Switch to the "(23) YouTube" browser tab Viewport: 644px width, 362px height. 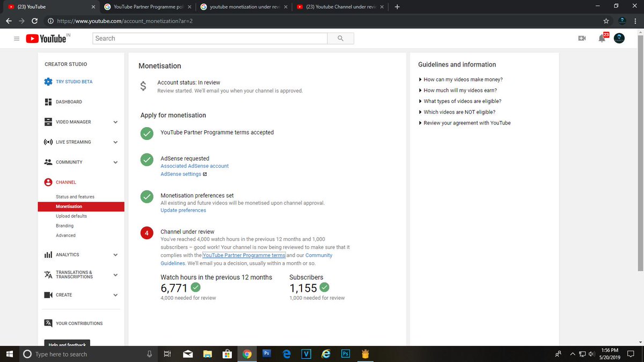(51, 7)
